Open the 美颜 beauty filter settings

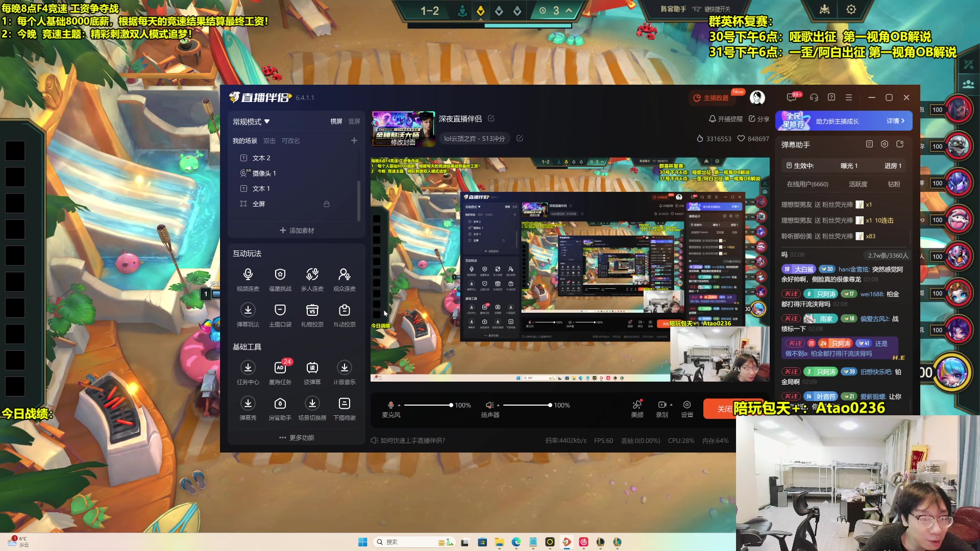637,409
